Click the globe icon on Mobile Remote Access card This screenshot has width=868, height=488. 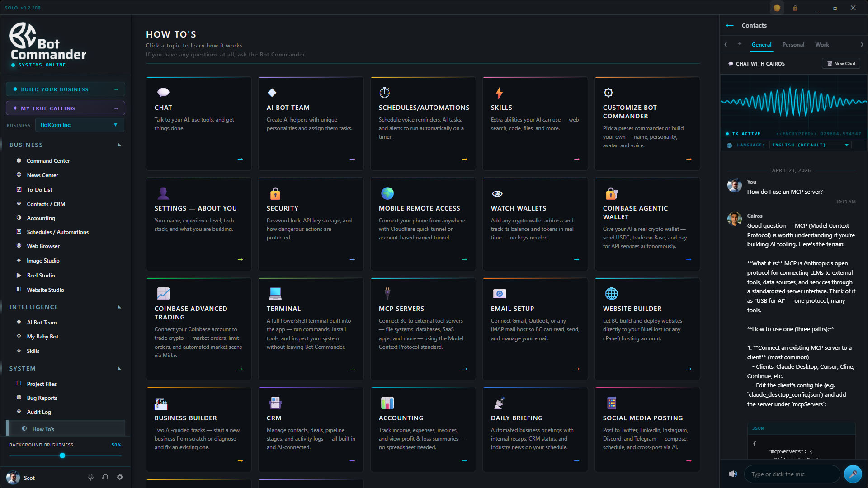coord(387,193)
